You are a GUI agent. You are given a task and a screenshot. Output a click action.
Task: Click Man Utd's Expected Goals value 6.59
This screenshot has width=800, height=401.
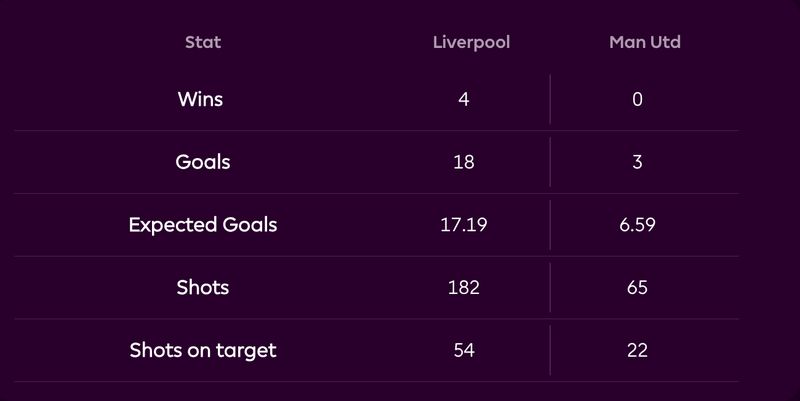coord(638,225)
